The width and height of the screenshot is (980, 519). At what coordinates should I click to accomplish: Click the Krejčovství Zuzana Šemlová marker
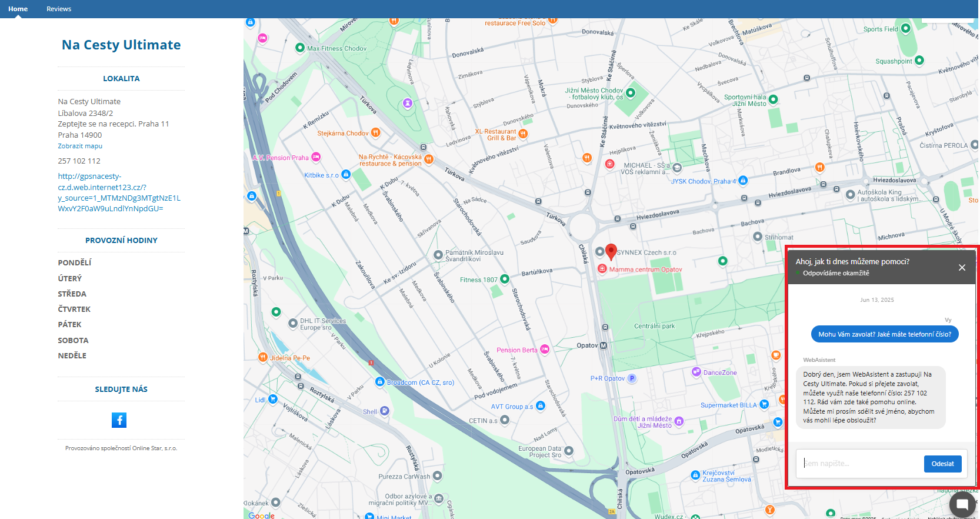click(x=695, y=475)
